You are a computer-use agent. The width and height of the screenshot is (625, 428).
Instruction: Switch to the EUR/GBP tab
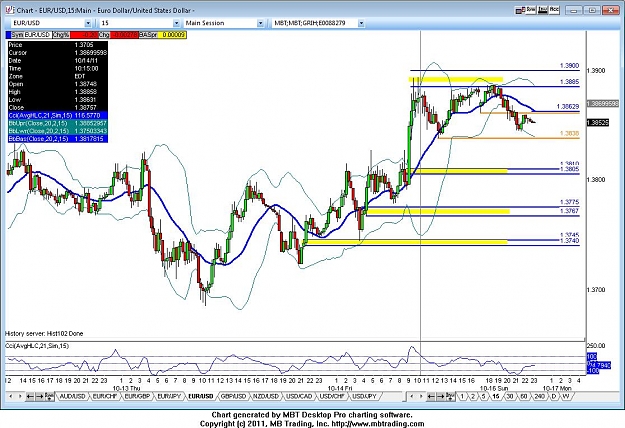pyautogui.click(x=137, y=397)
